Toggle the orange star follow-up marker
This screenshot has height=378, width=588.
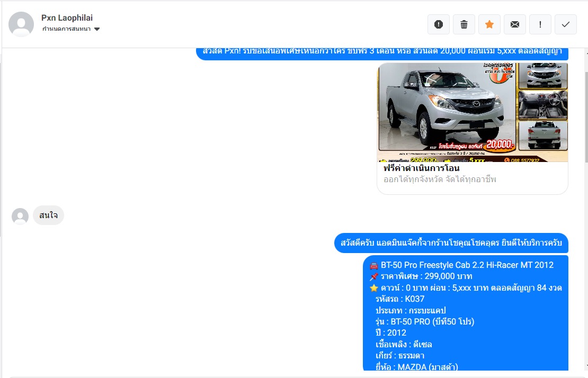pyautogui.click(x=489, y=24)
